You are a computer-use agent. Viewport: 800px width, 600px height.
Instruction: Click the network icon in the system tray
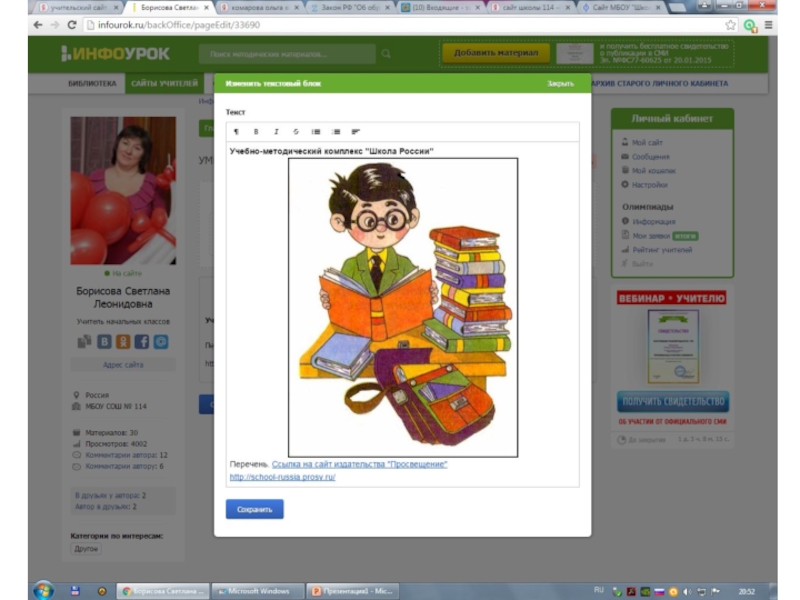pyautogui.click(x=702, y=592)
